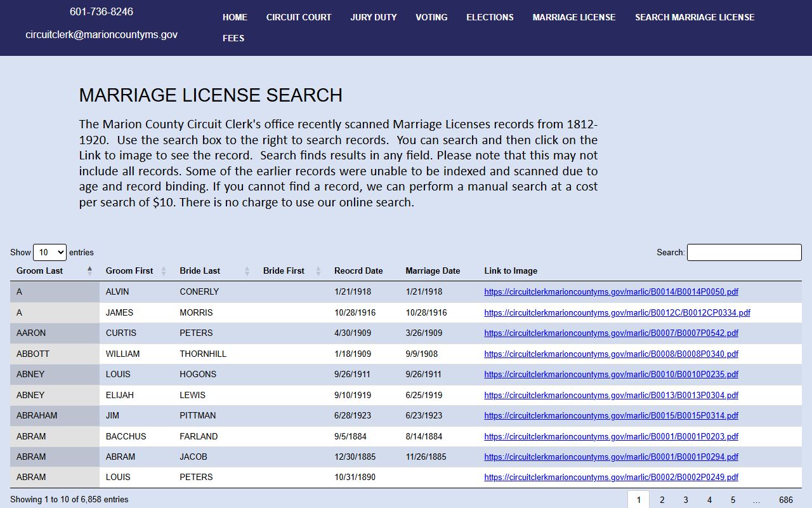Go to results page 4
812x508 pixels.
pos(709,500)
